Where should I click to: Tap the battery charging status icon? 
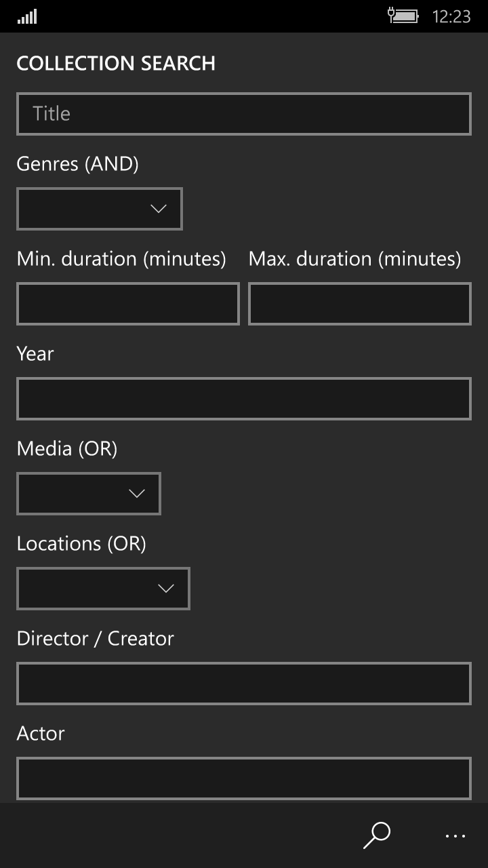pos(403,16)
